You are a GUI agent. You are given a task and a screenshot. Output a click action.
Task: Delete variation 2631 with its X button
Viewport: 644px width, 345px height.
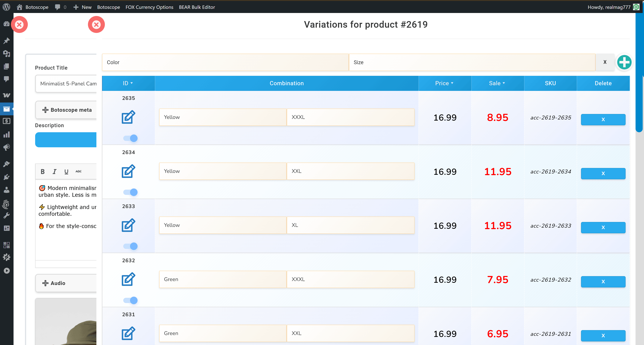coord(603,335)
